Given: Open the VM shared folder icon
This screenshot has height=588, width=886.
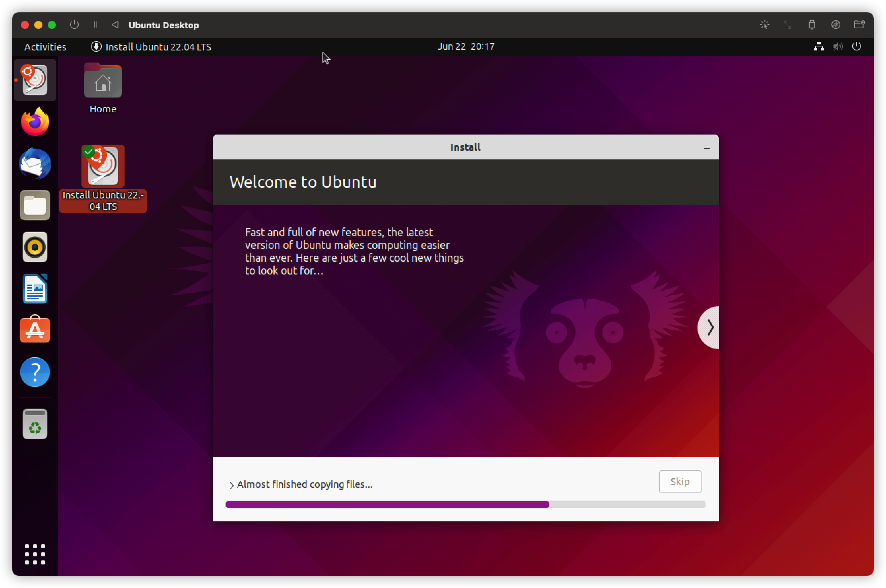Looking at the screenshot, I should (x=859, y=25).
